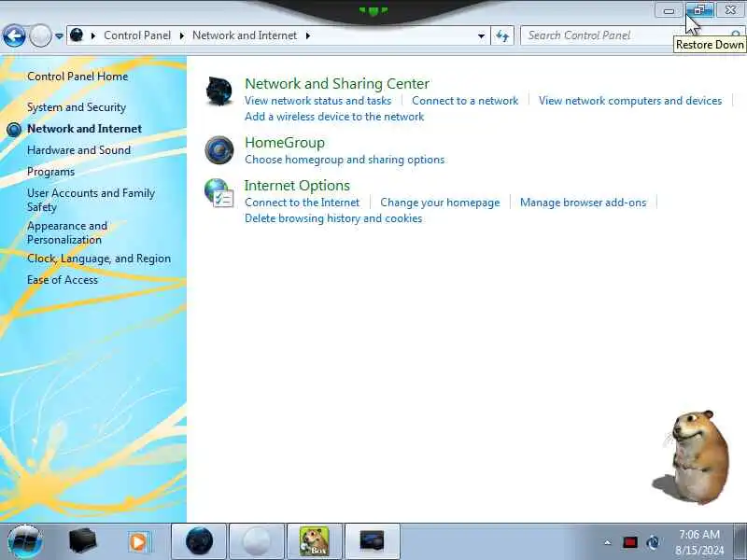Click Delete browsing history and cookies

333,218
